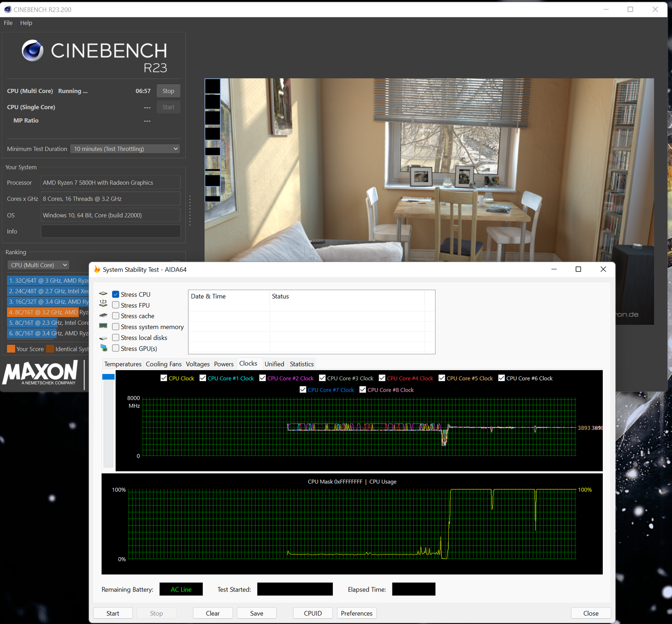
Task: Select ranking row 4. 8C/16T @ 3.2 GHz
Action: (x=48, y=312)
